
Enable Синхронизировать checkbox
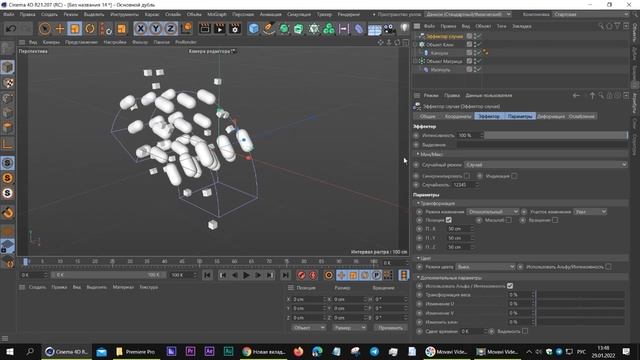click(x=467, y=176)
